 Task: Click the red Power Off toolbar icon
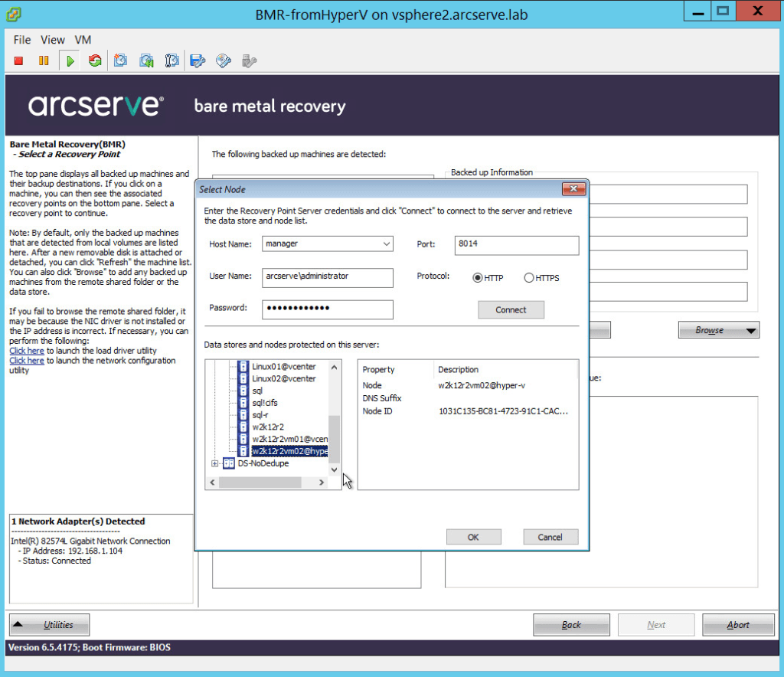coord(19,61)
